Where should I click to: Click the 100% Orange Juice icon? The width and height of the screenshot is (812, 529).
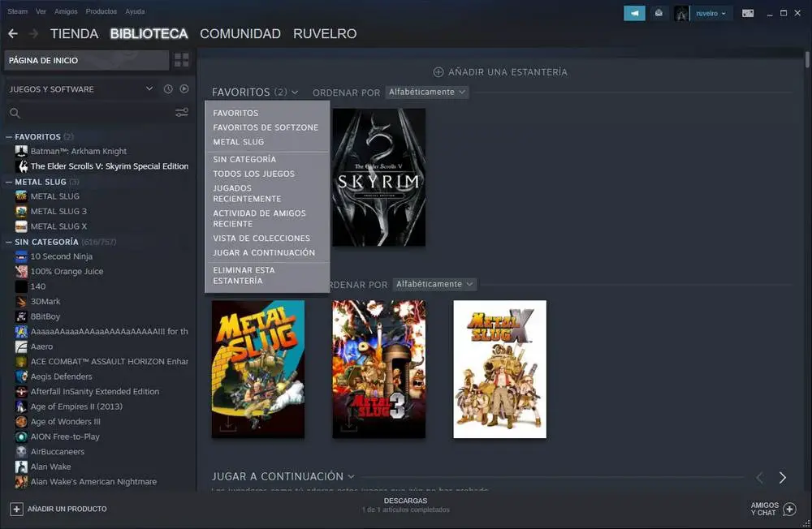[21, 271]
